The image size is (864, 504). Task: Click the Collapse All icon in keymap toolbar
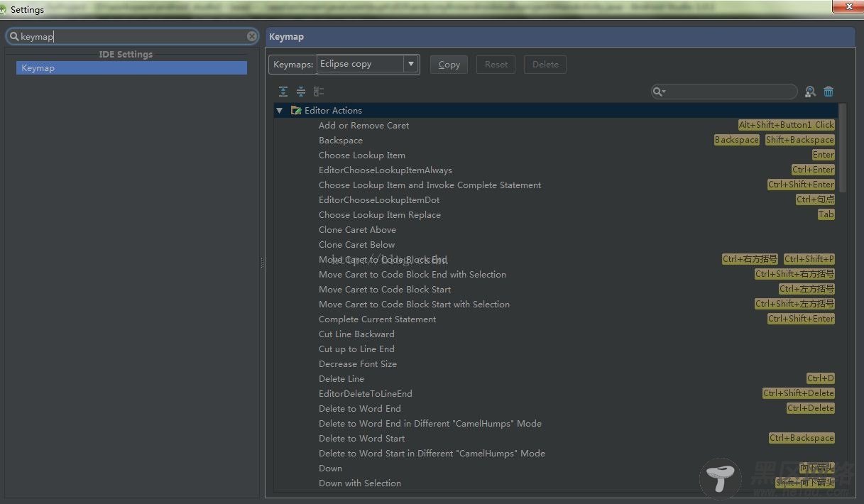301,92
